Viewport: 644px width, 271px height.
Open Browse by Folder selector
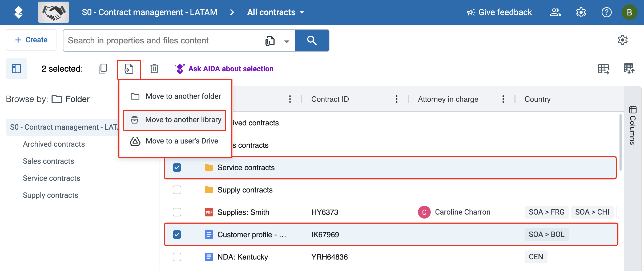coord(71,99)
